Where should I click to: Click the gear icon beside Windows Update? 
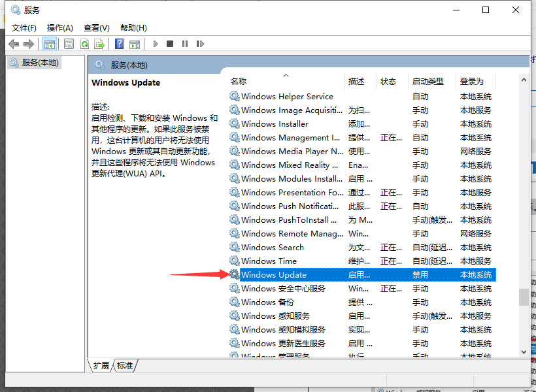pyautogui.click(x=235, y=274)
